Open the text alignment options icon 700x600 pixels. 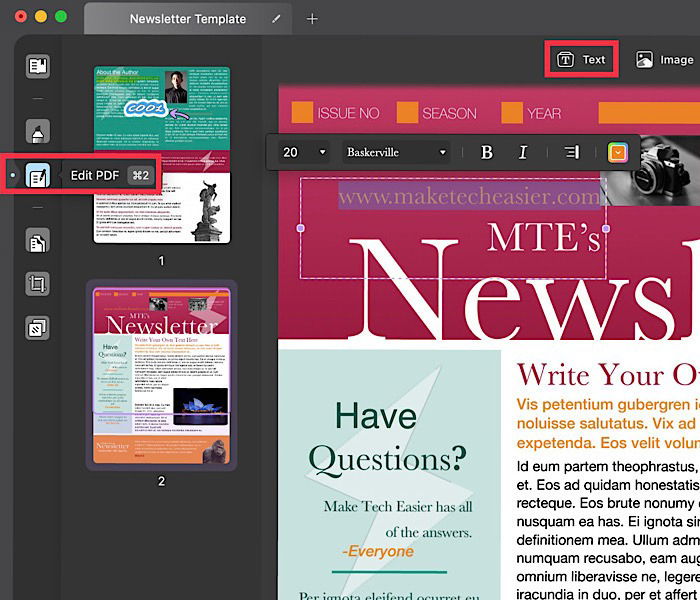click(x=572, y=153)
